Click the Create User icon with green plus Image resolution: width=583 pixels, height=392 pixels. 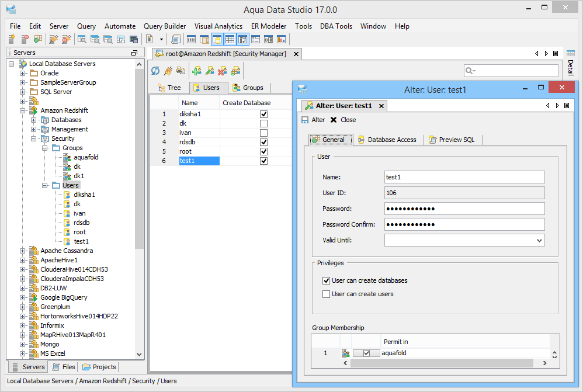coord(197,70)
